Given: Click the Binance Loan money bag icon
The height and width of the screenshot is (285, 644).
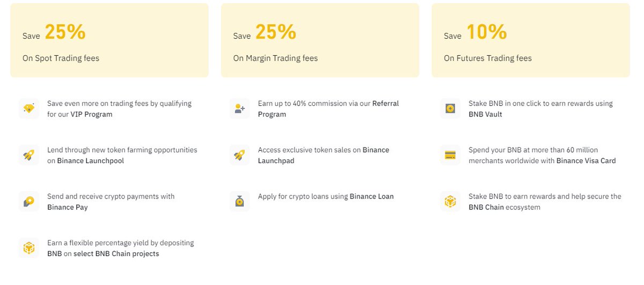Looking at the screenshot, I should [239, 201].
